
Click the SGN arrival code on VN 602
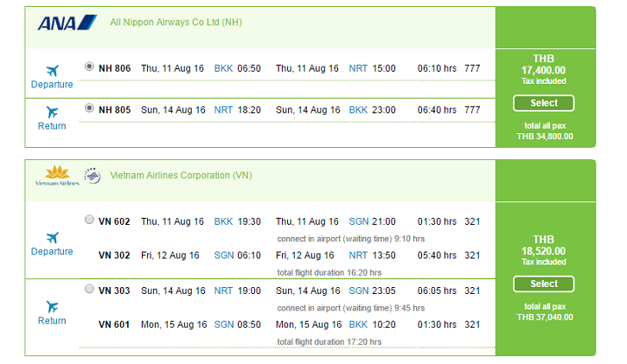coord(359,221)
